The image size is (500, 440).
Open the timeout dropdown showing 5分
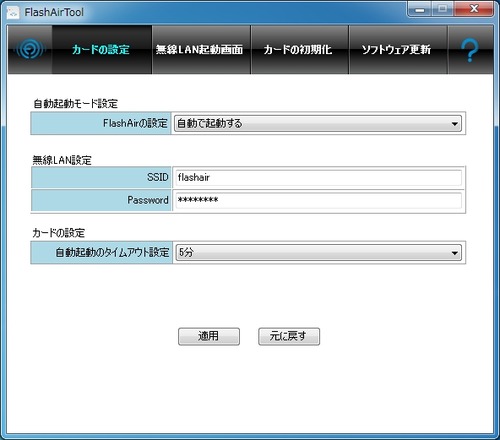318,253
